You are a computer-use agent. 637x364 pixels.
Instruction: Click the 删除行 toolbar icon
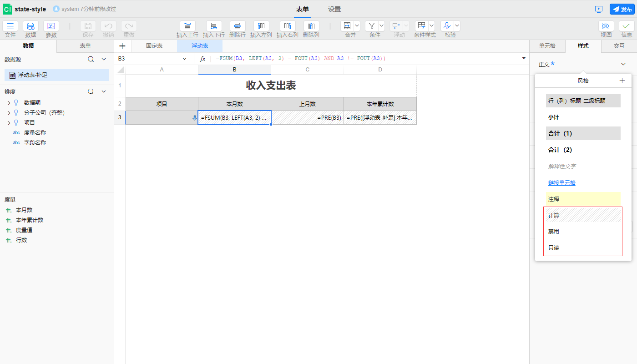point(238,26)
